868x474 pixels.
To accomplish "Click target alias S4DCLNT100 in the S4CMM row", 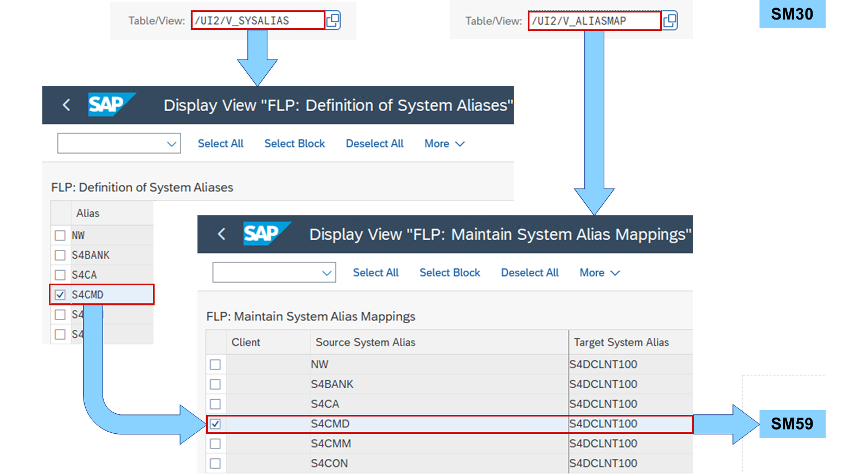I will (603, 444).
